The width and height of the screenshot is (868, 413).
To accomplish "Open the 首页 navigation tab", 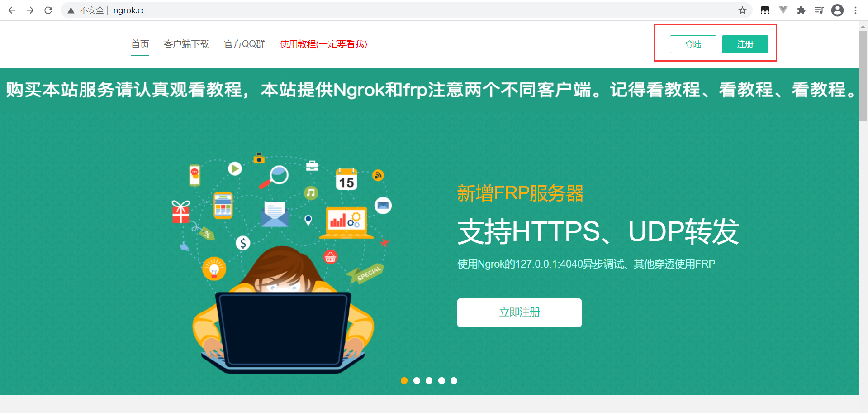I will (x=140, y=44).
